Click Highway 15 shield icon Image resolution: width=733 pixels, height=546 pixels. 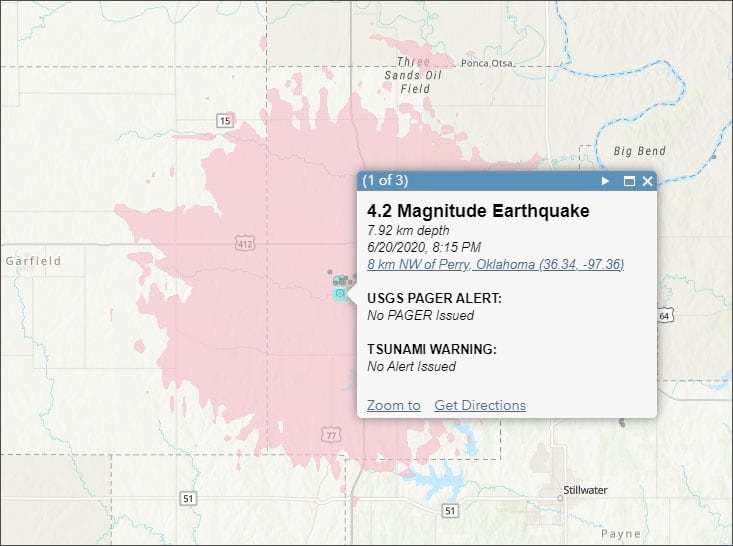[x=224, y=121]
